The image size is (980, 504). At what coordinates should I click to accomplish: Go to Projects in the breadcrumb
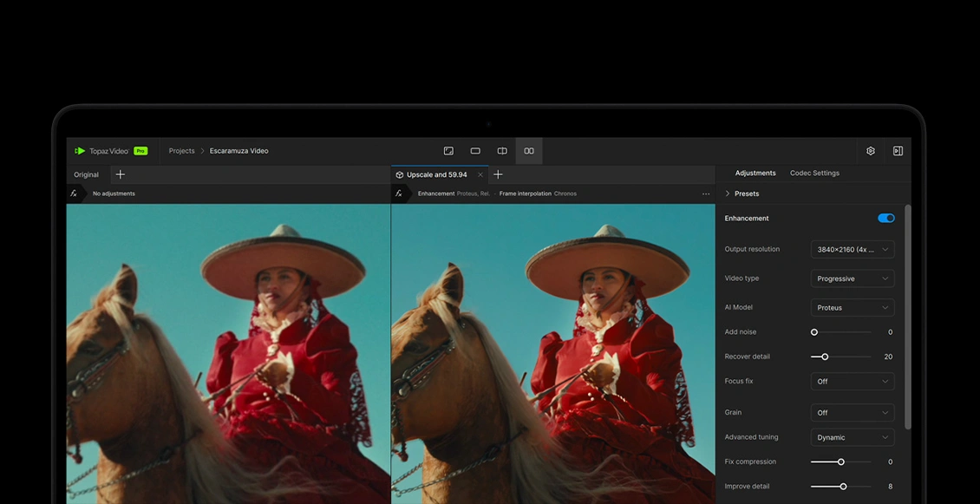[x=181, y=151]
